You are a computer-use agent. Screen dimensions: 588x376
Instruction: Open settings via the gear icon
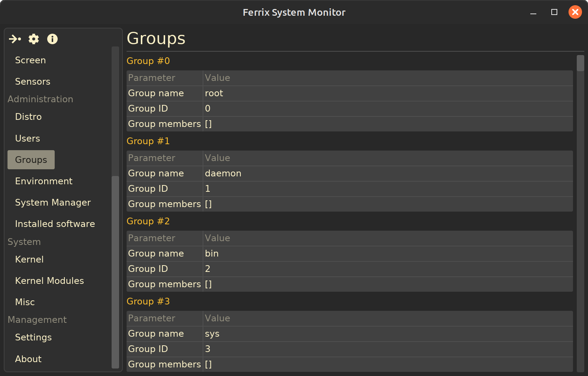click(x=34, y=39)
